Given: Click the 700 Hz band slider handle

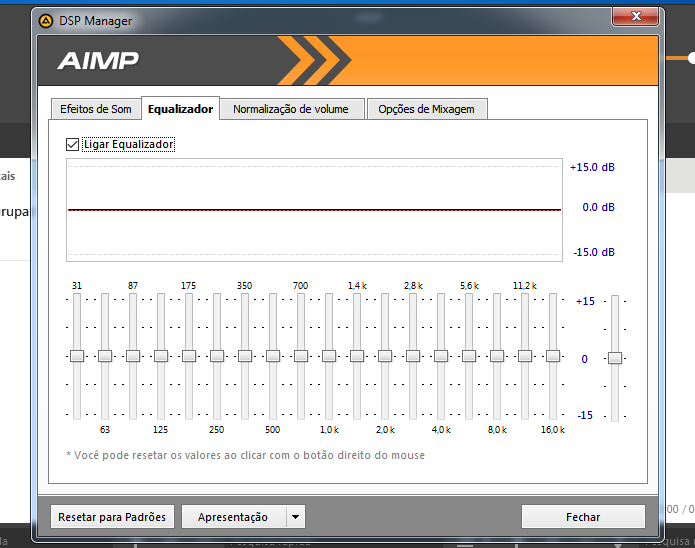Looking at the screenshot, I should [301, 356].
